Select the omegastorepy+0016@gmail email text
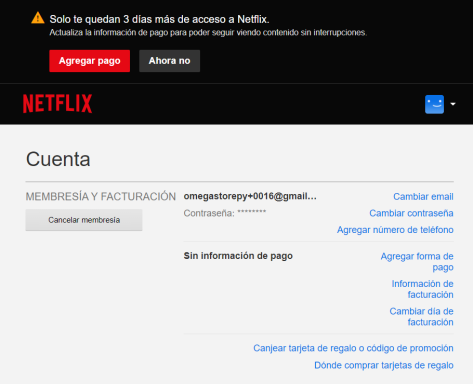Image resolution: width=473 pixels, height=384 pixels. (250, 196)
